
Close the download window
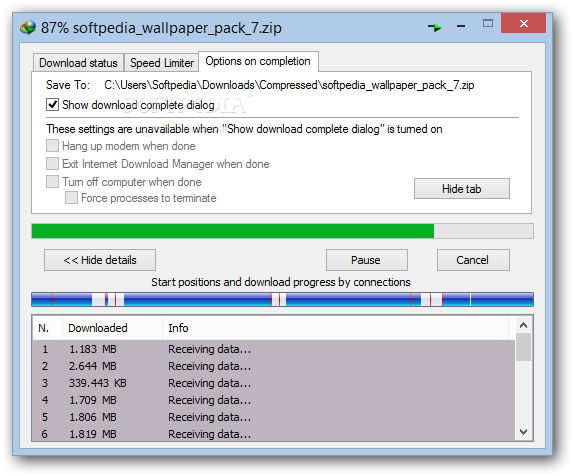click(523, 23)
